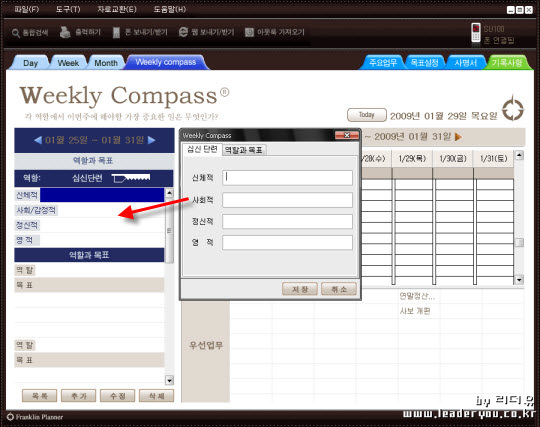Viewport: 540px width, 427px height.
Task: Select 심신 단련 tab in dialog
Action: pos(202,149)
